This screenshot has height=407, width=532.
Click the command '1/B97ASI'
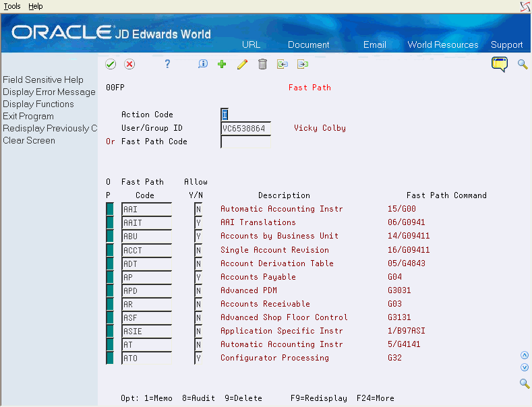tap(406, 331)
